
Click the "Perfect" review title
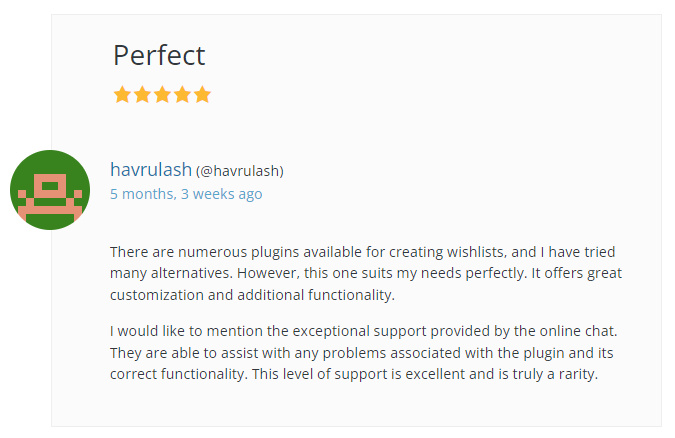[159, 55]
